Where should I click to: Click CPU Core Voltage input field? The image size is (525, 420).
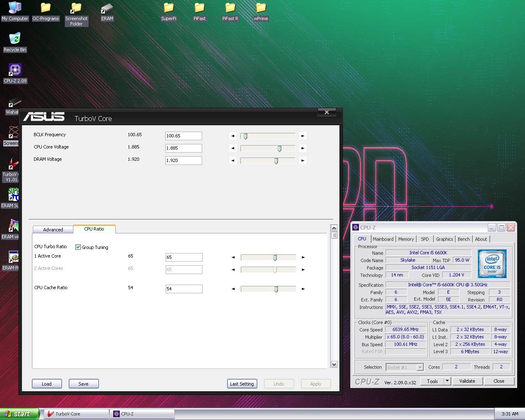point(183,148)
